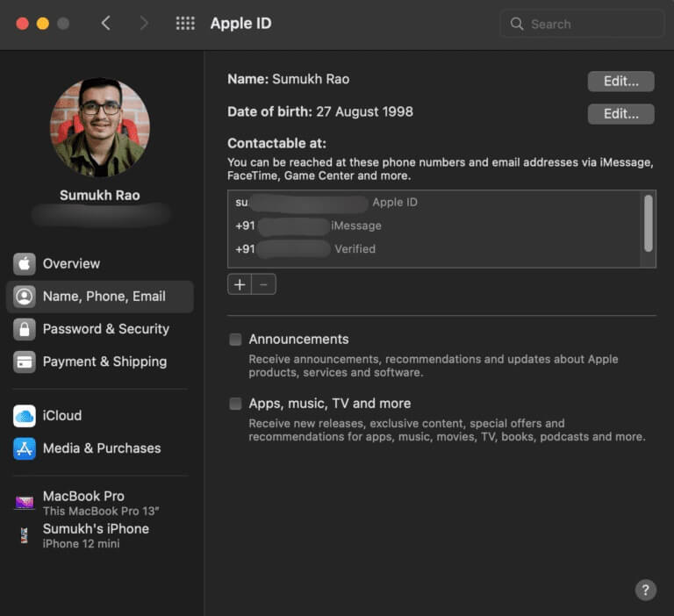Viewport: 674px width, 616px height.
Task: Add a new contact with plus button
Action: click(x=240, y=284)
